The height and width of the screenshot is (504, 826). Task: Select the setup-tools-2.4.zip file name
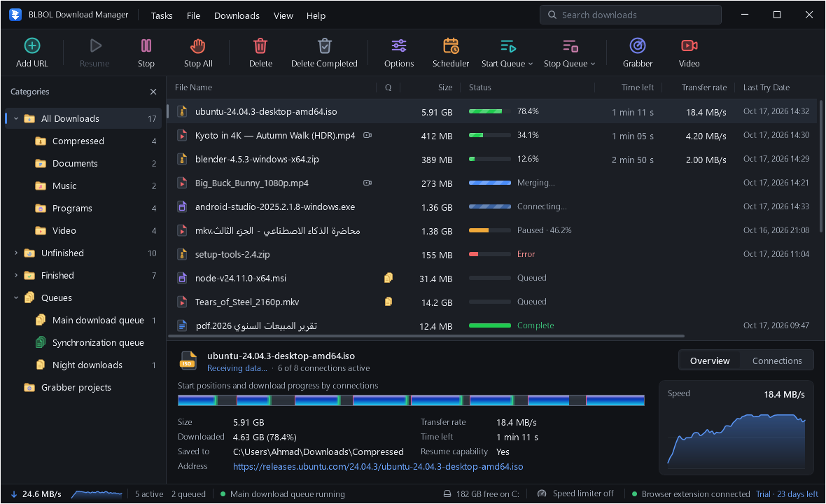[x=232, y=254]
